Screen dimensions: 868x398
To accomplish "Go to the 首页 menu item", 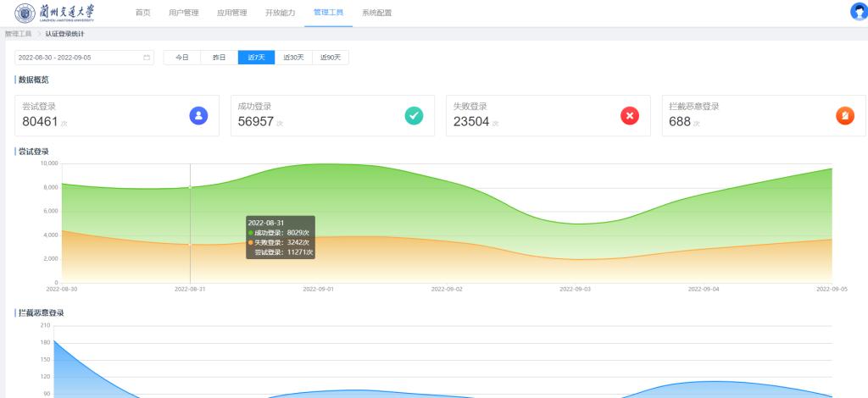I will tap(142, 13).
